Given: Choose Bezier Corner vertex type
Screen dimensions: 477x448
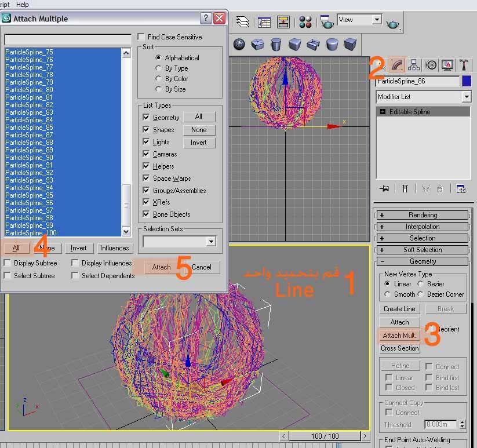Looking at the screenshot, I should pos(421,294).
